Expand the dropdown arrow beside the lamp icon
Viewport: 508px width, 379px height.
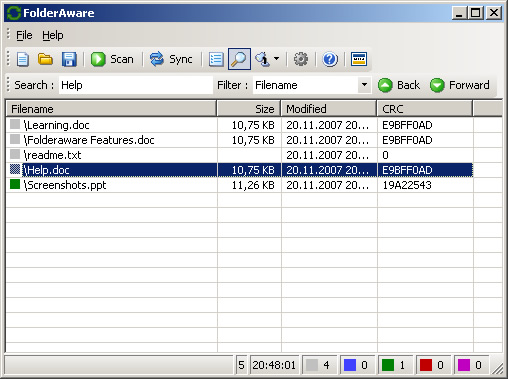click(x=276, y=59)
